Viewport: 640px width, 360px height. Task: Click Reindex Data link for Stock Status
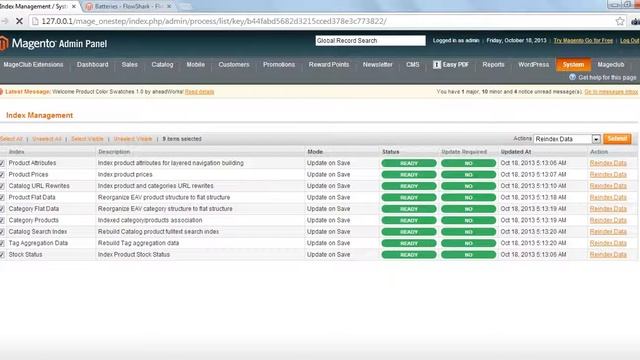(x=608, y=254)
